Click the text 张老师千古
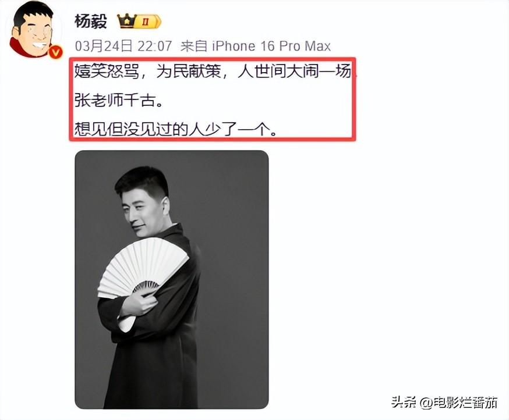509x420 pixels. [115, 100]
